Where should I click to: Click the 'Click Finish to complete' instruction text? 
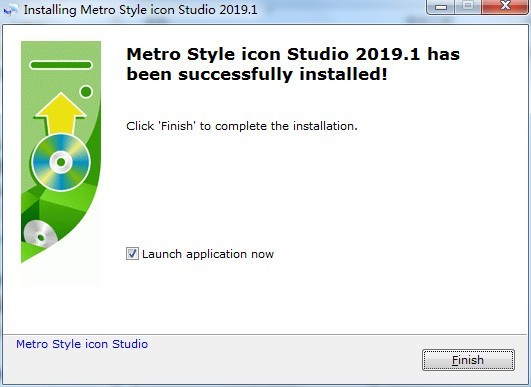click(x=242, y=126)
